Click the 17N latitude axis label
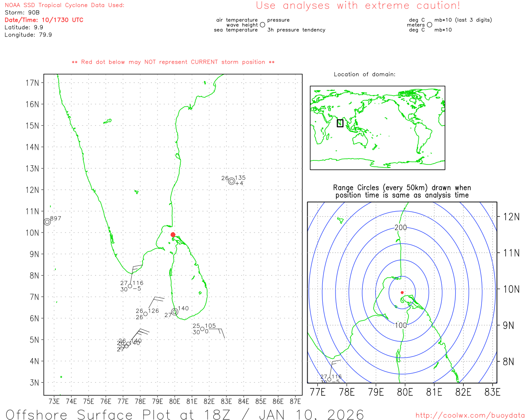Screen dimensions: 525x420 [x=32, y=83]
